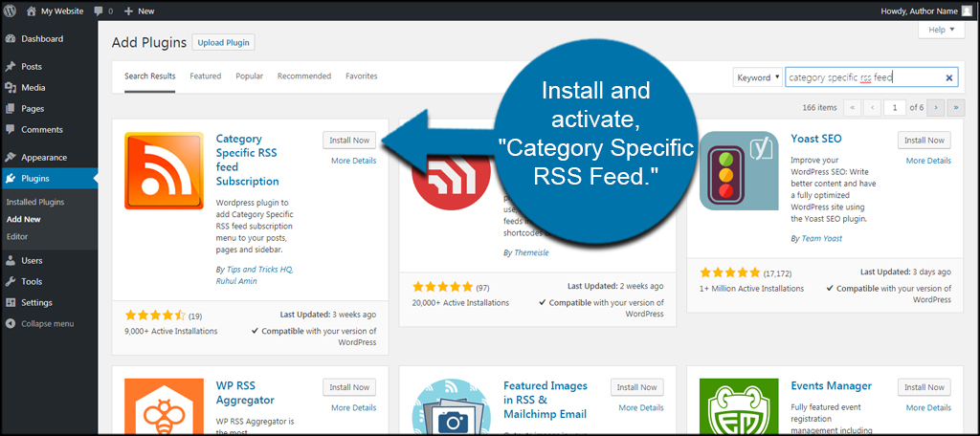Install Featured Images in RSS plugin
This screenshot has height=436, width=980.
[x=636, y=387]
